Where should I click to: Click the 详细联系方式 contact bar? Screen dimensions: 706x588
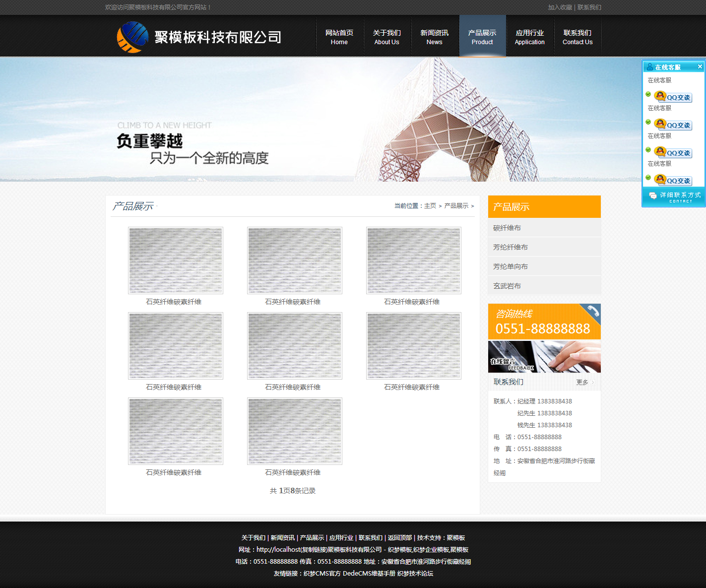click(x=674, y=197)
